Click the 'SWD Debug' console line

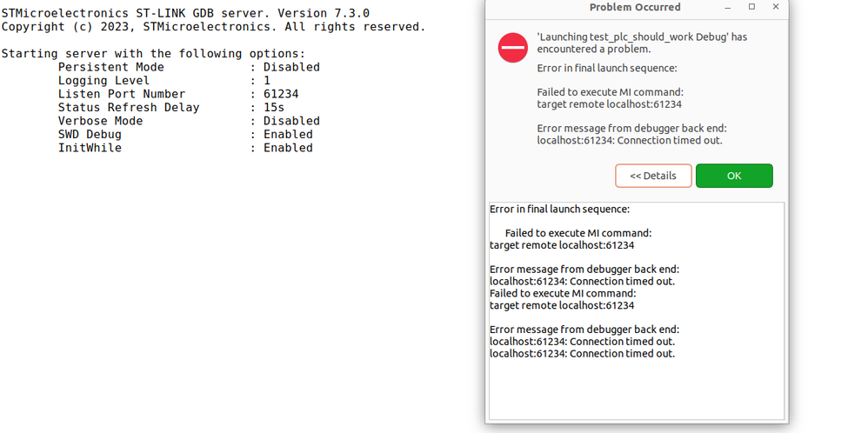[x=185, y=134]
